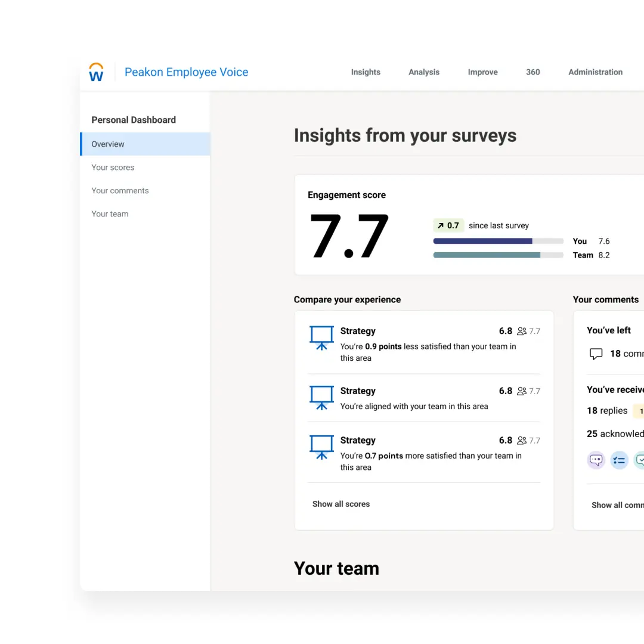Click the upward arrow in the 0.7 badge
644x644 pixels.
click(x=441, y=225)
